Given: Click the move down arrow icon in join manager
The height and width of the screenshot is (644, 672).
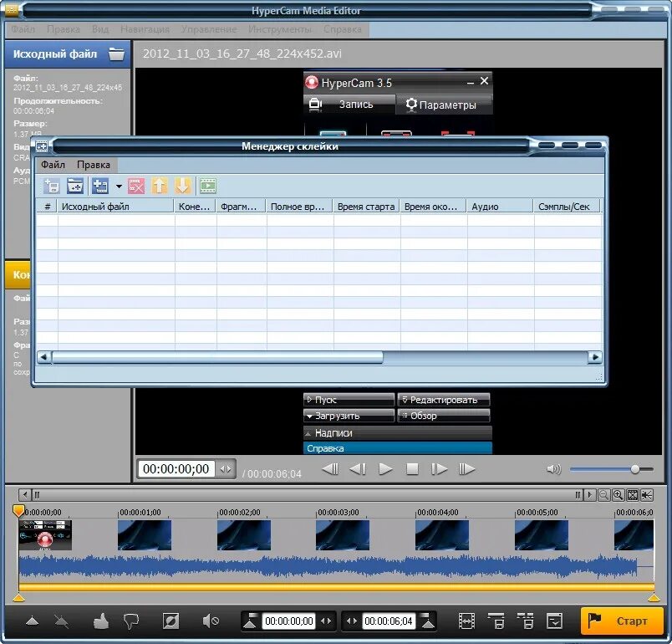Looking at the screenshot, I should (182, 187).
